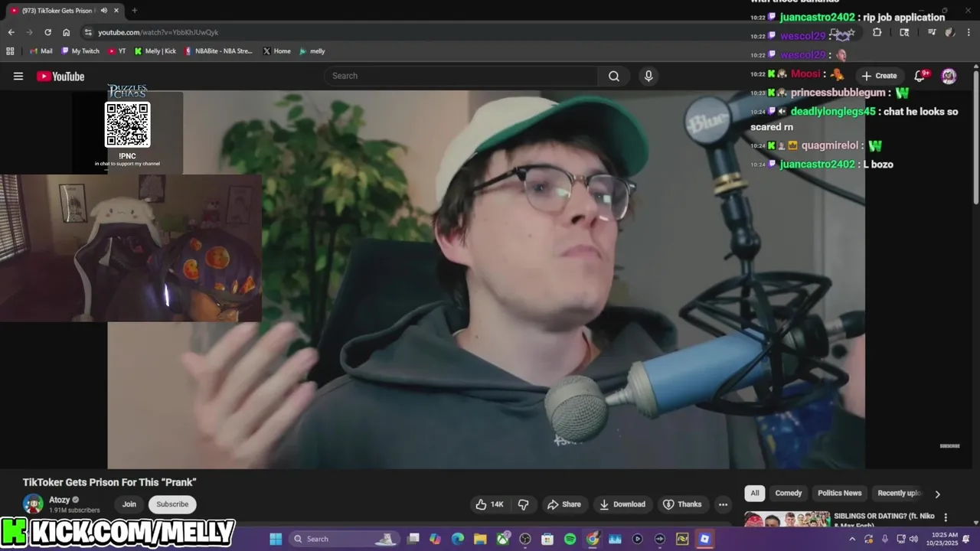Image resolution: width=980 pixels, height=551 pixels.
Task: Open the YT bookmark
Action: click(117, 51)
